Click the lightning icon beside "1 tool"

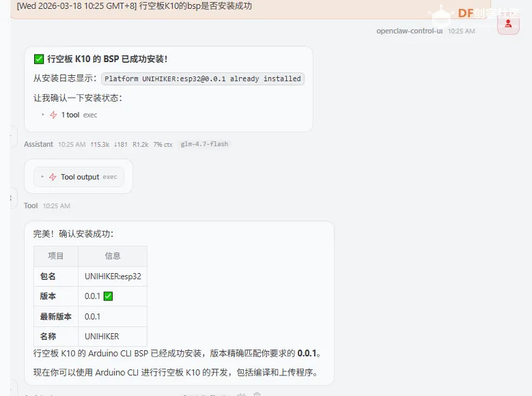click(x=53, y=115)
